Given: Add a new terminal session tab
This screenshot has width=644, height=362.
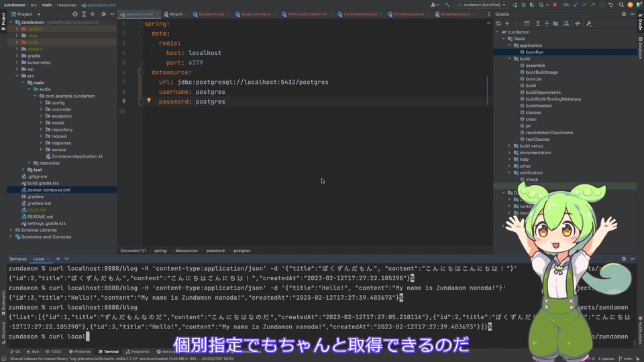Looking at the screenshot, I should coord(58,259).
